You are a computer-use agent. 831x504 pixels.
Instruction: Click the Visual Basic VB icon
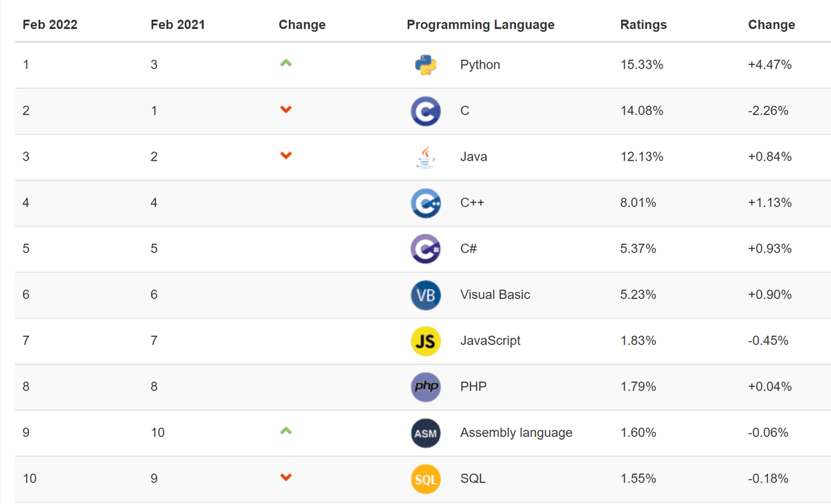[x=425, y=295]
